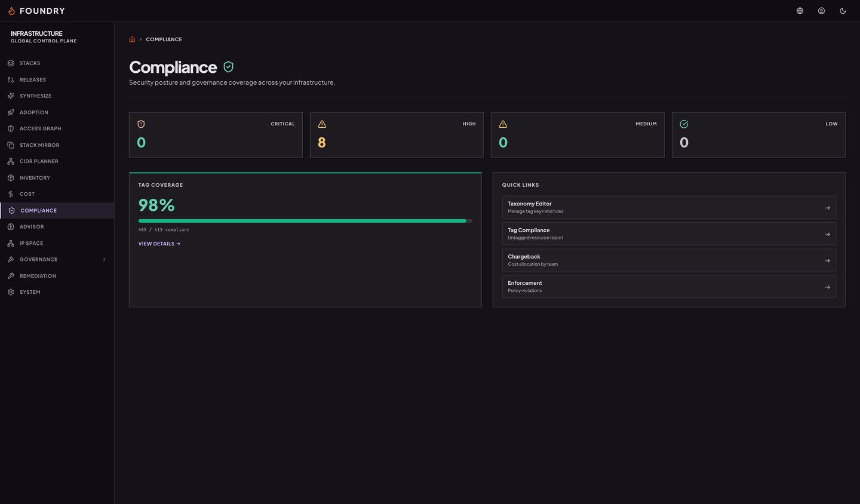Open the Enforcement quick link
Screen dimensions: 860x504
pyautogui.click(x=669, y=287)
